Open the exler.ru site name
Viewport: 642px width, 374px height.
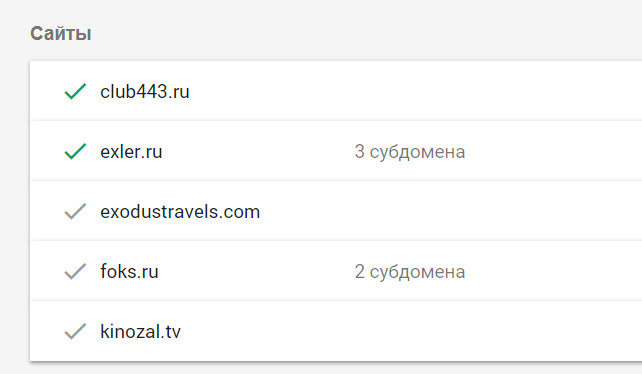point(131,152)
